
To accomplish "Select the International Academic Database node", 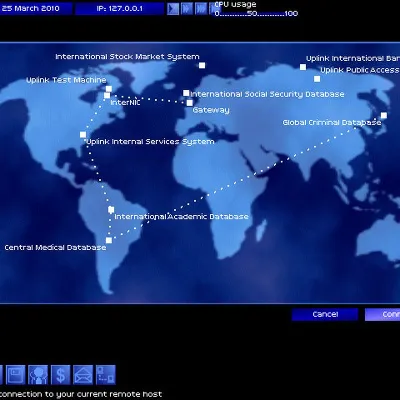I will [x=111, y=210].
